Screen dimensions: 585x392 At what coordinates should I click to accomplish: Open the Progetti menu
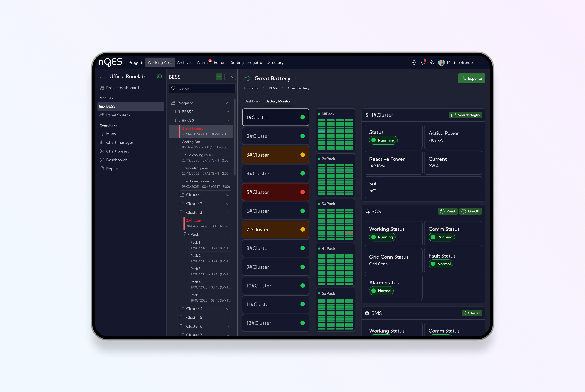tap(136, 62)
